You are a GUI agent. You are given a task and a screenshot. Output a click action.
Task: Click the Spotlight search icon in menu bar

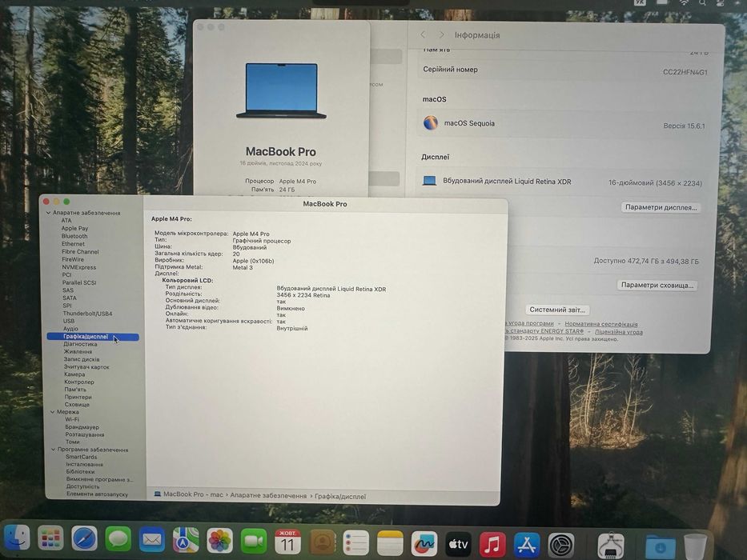coord(703,2)
